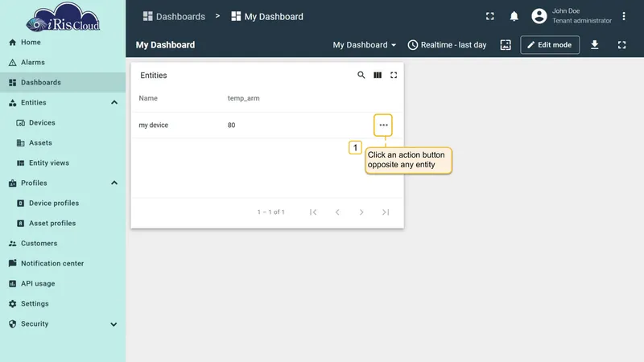The height and width of the screenshot is (362, 644).
Task: Expand dashboard to fullscreen in toolbar
Action: [621, 45]
